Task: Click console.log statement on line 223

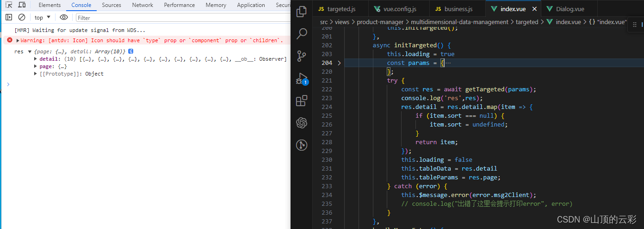Action: point(442,98)
